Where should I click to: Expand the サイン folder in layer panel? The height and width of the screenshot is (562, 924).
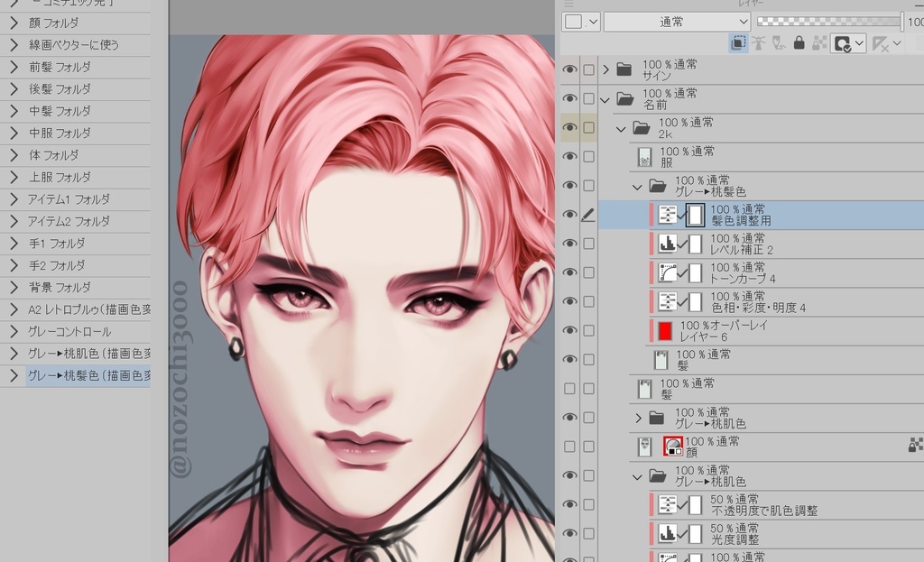605,69
